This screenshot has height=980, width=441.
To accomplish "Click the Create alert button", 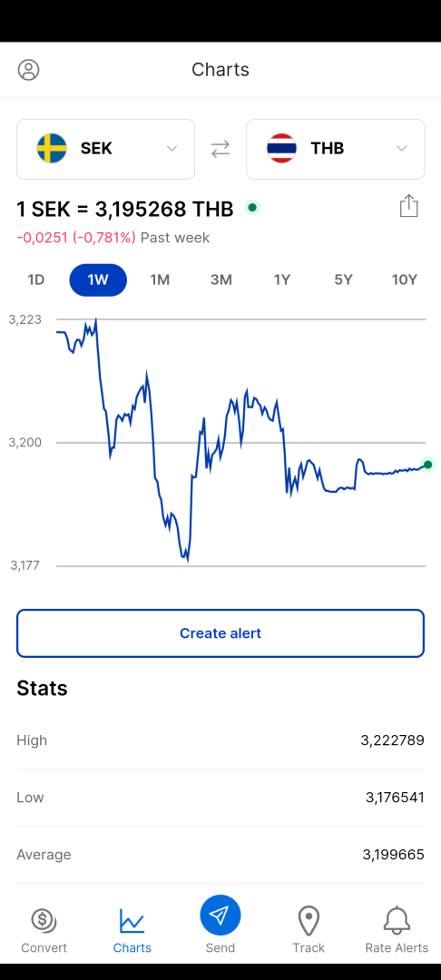I will [x=220, y=633].
